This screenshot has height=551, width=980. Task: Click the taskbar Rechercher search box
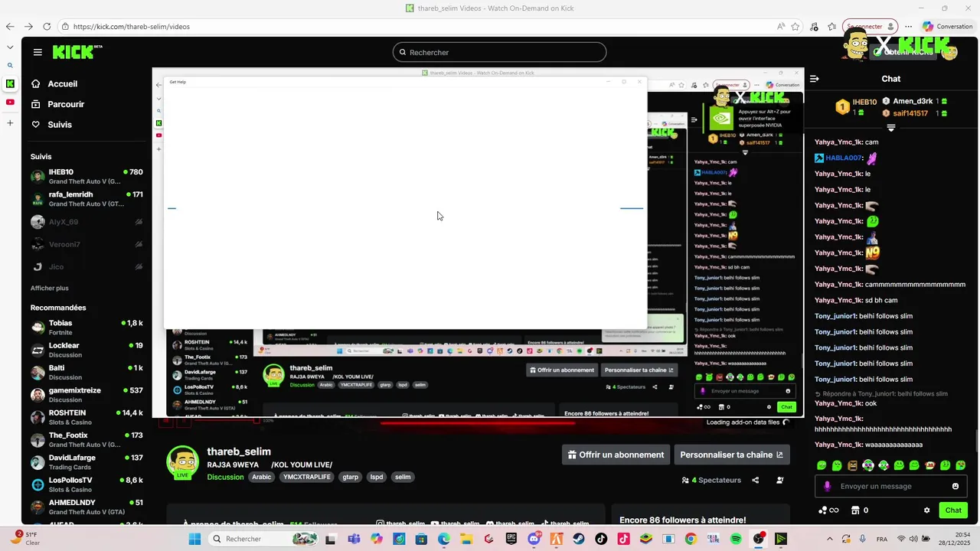[x=263, y=539]
